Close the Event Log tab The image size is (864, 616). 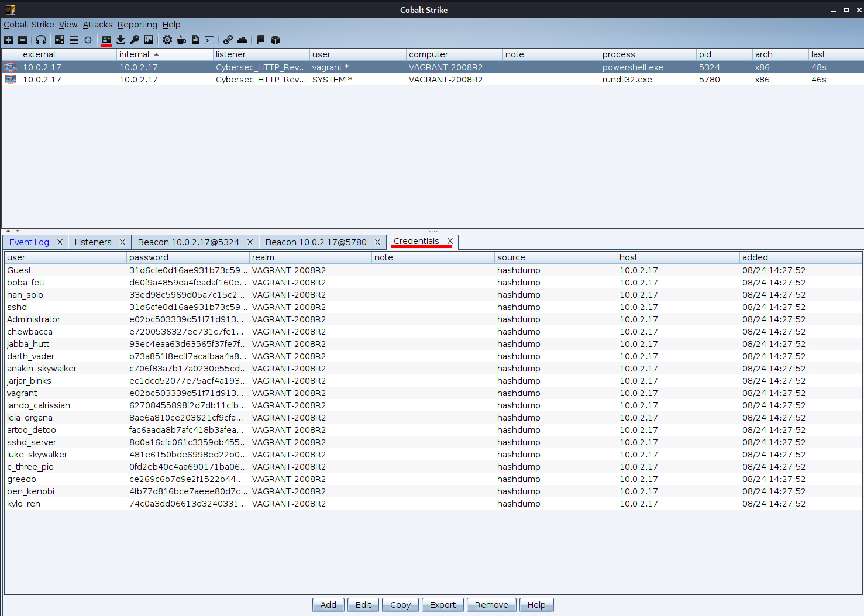pos(60,242)
